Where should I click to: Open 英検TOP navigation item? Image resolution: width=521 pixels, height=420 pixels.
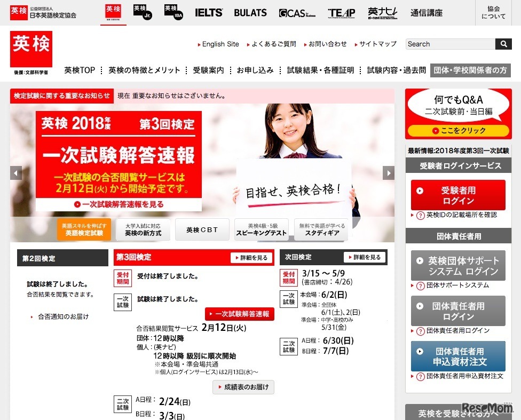pyautogui.click(x=80, y=70)
